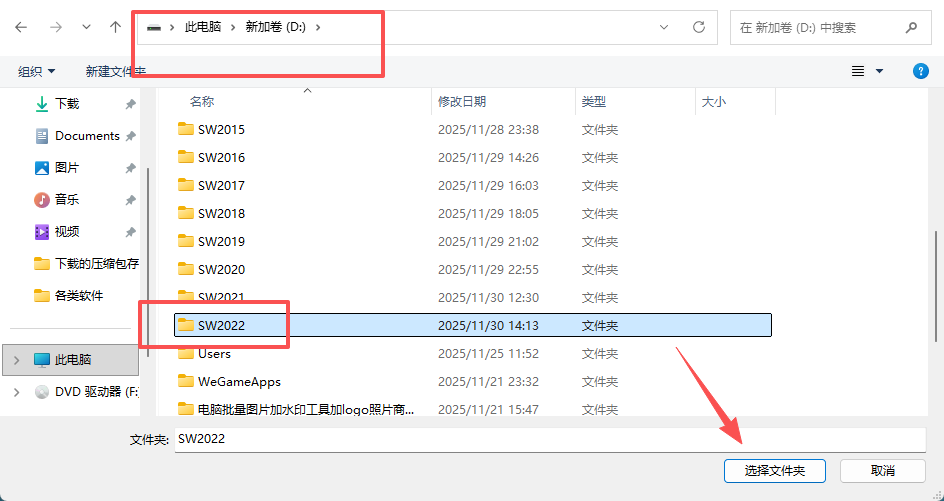944x501 pixels.
Task: Refresh the current folder view
Action: click(x=698, y=27)
